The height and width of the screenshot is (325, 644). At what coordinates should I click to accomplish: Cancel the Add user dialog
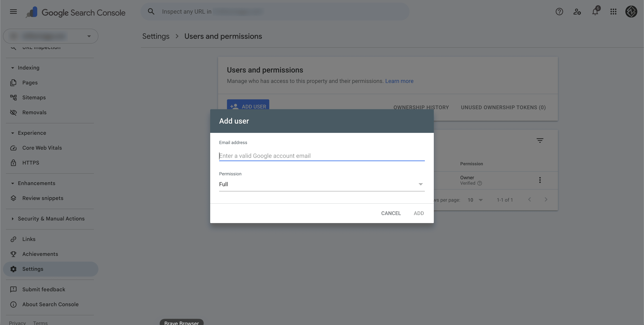(x=391, y=213)
